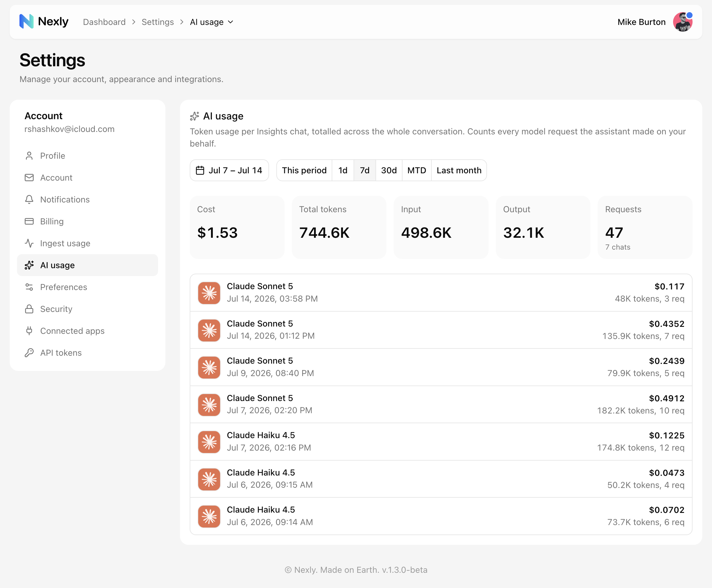
Task: Expand the AI usage breadcrumb dropdown chevron
Action: click(x=231, y=22)
